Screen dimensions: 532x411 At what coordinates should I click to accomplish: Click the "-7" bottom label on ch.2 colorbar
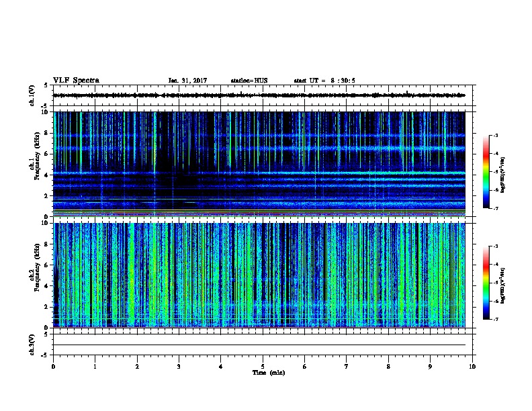[495, 320]
